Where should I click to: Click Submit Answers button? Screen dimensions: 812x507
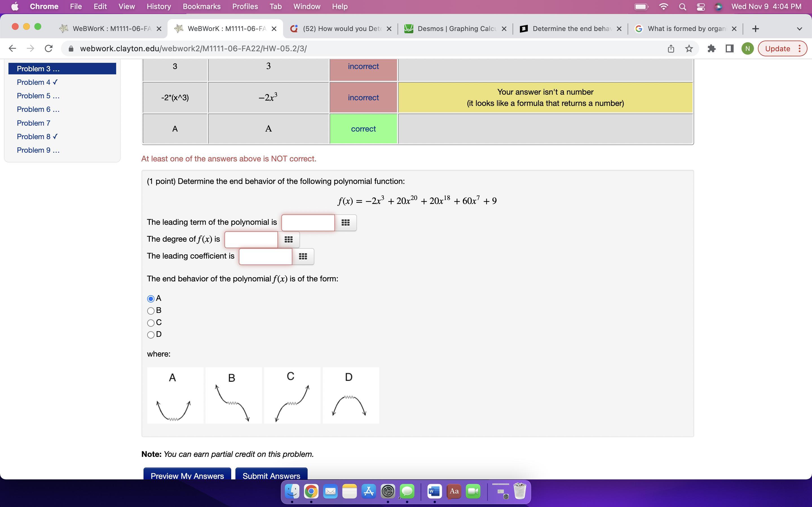click(x=271, y=475)
